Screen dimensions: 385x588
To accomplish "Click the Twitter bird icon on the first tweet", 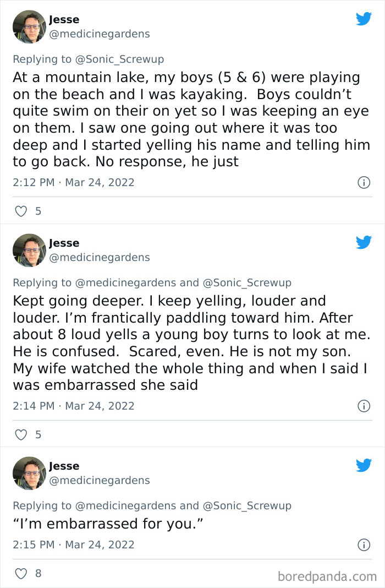I will [364, 19].
